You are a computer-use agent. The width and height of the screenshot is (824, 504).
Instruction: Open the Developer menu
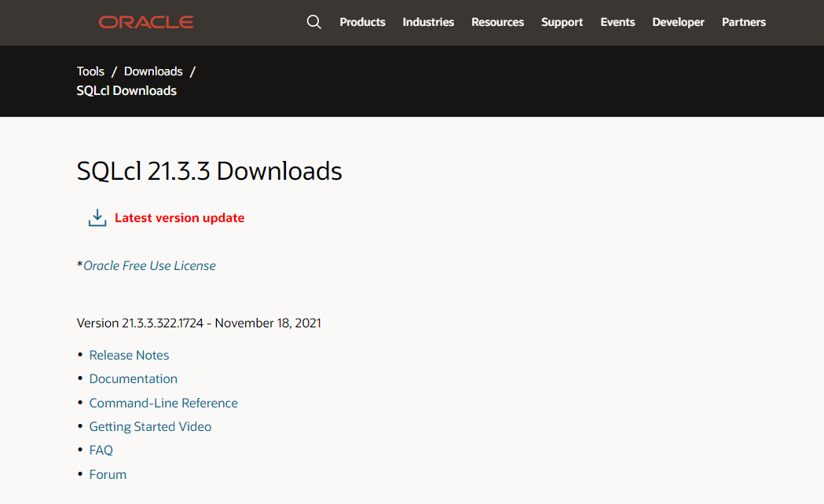tap(678, 22)
